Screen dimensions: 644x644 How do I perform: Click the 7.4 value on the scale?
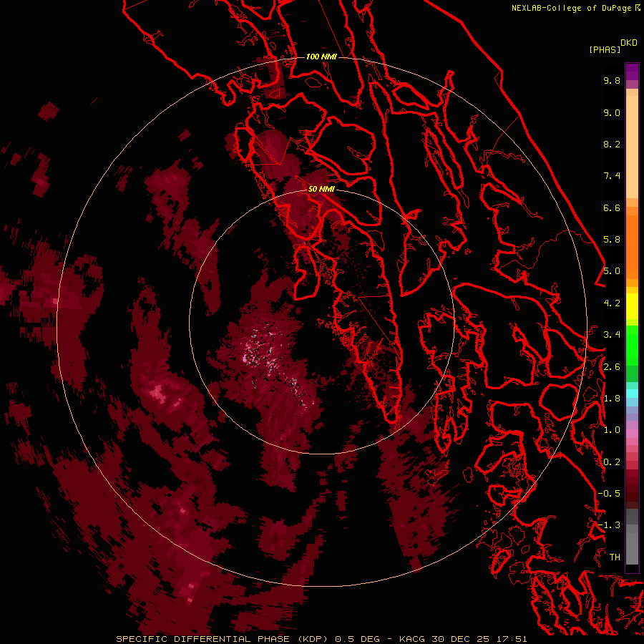tap(612, 176)
